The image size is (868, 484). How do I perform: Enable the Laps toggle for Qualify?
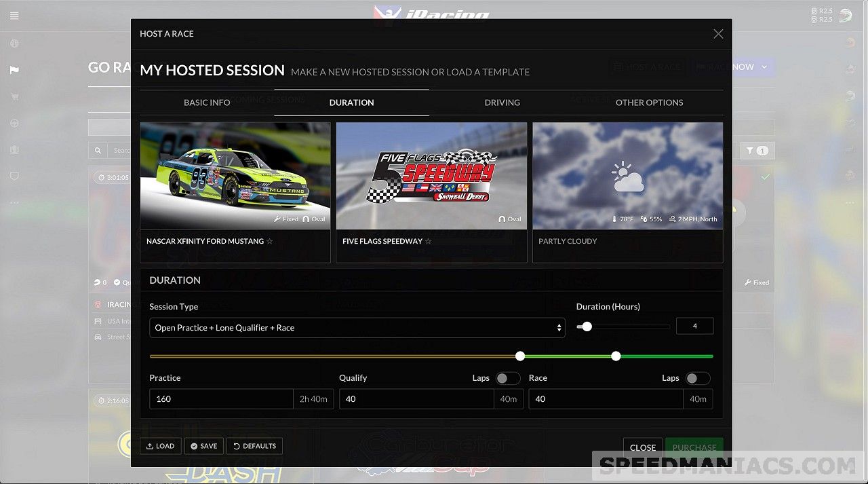(508, 378)
